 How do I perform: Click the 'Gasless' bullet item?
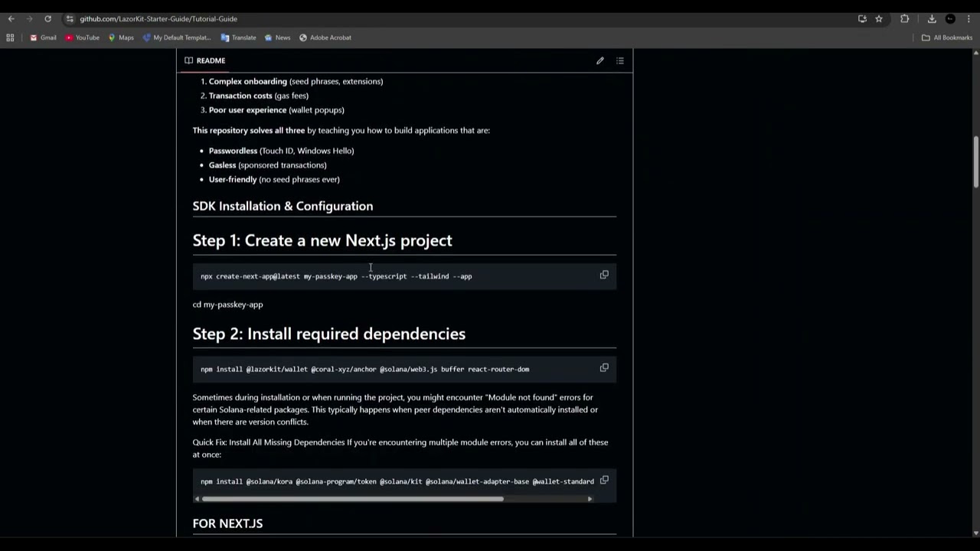267,165
